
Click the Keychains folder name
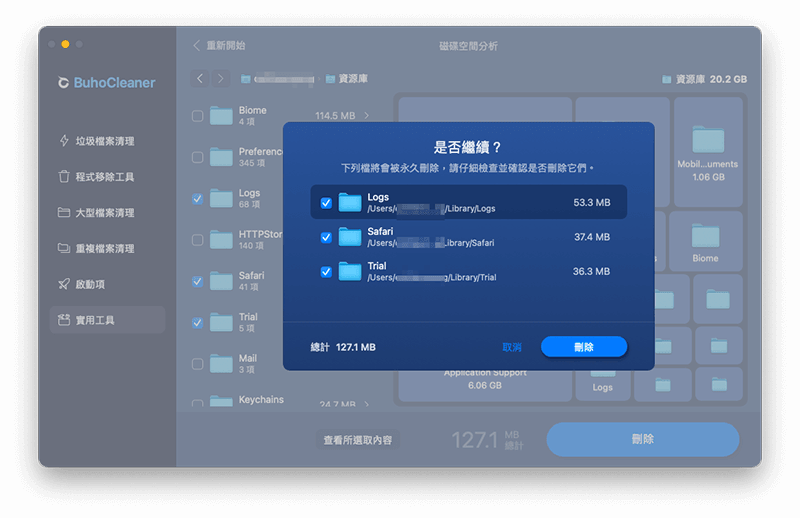pyautogui.click(x=261, y=400)
